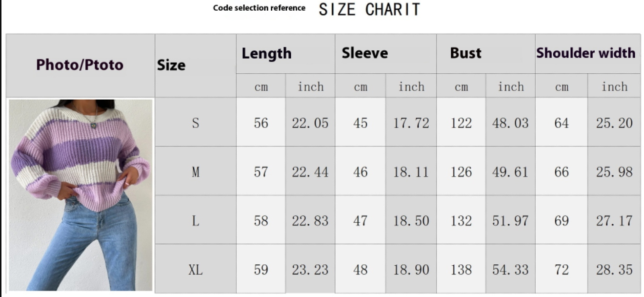644x297 pixels.
Task: Select the L size row label
Action: click(x=195, y=221)
